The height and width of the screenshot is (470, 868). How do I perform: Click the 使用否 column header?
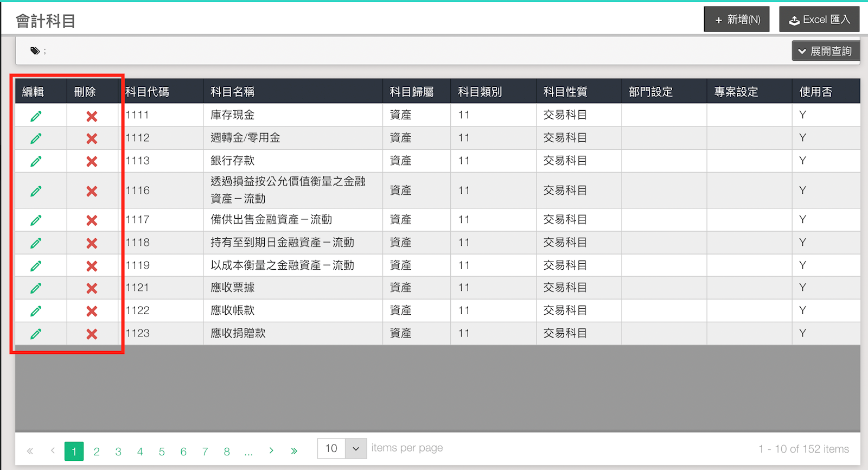pos(815,92)
